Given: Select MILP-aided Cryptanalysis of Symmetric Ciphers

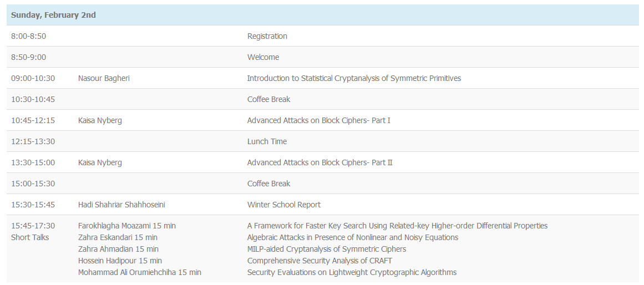Looking at the screenshot, I should tap(327, 249).
